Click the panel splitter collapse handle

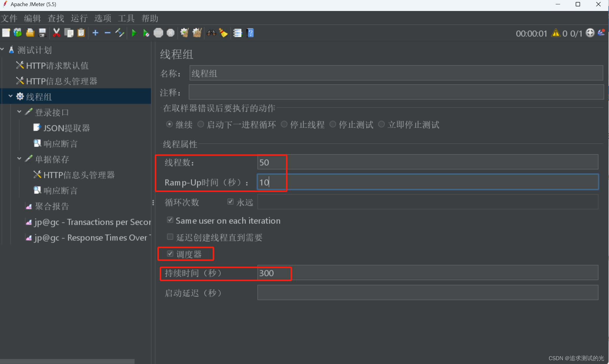[153, 203]
